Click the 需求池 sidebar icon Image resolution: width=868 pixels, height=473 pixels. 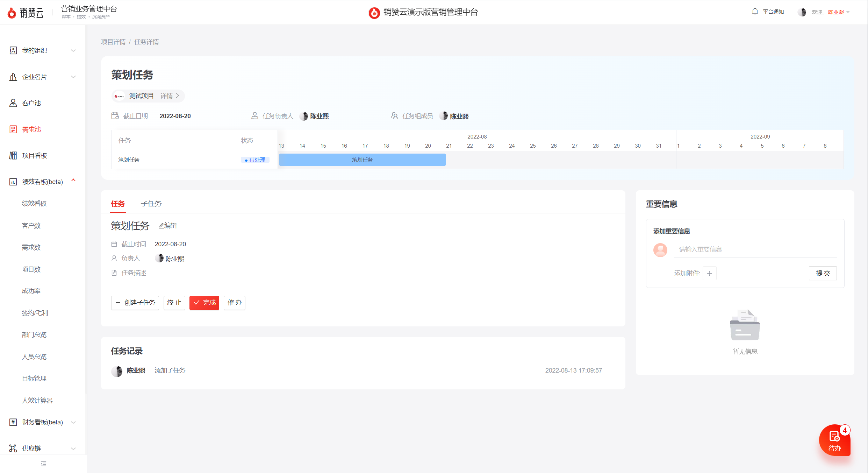[13, 129]
